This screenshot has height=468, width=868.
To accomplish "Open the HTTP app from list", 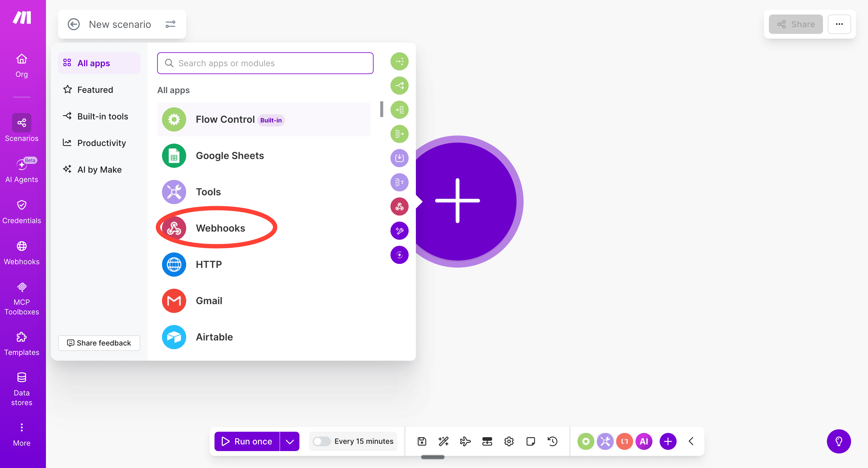I will 209,264.
